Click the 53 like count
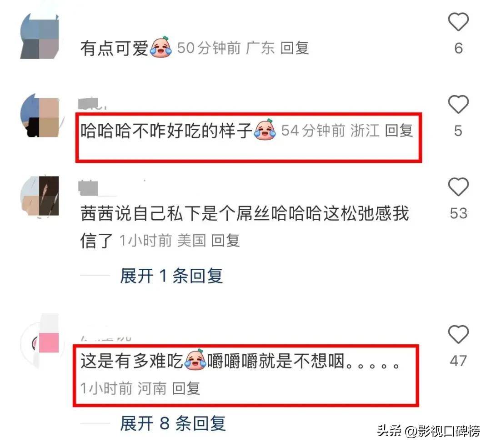491x448 pixels. coord(458,213)
